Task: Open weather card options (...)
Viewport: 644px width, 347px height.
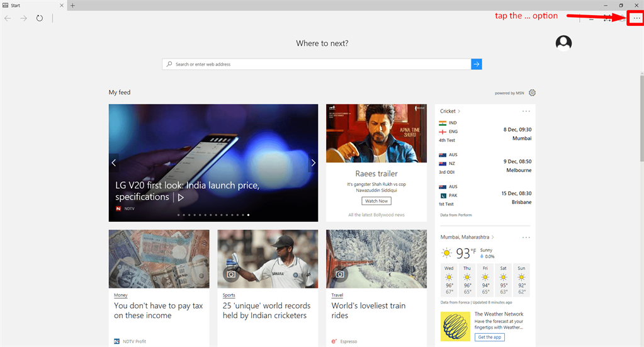Action: click(x=526, y=237)
